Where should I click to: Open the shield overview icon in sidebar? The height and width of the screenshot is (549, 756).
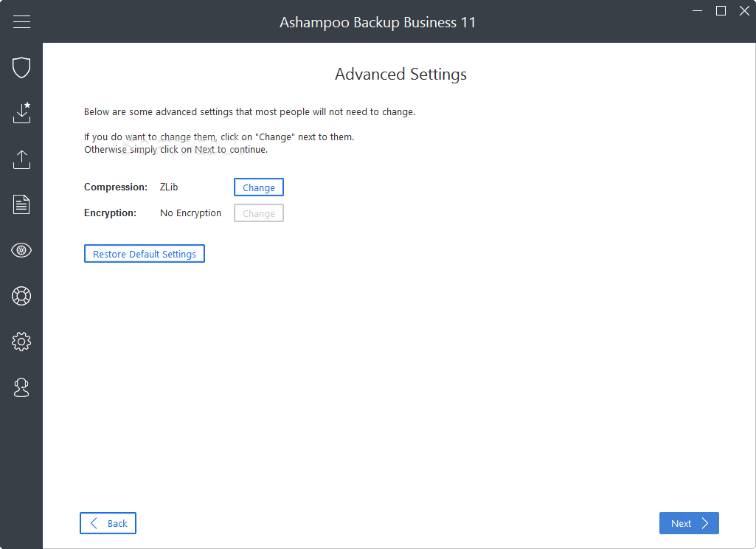[x=21, y=67]
